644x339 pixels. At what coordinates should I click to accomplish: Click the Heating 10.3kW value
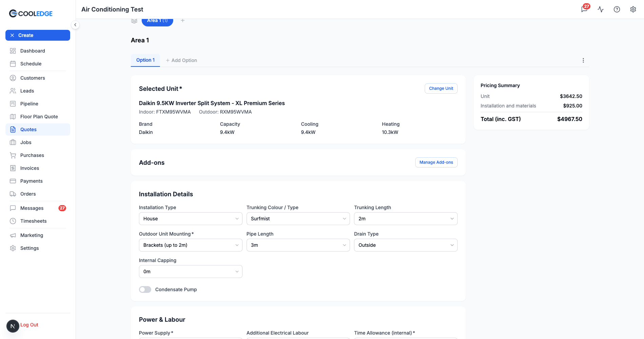pos(390,132)
